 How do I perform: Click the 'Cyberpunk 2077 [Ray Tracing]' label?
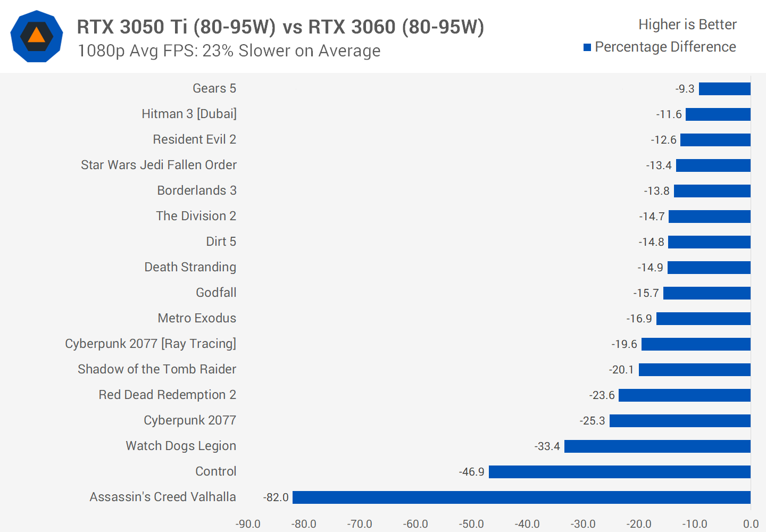click(x=151, y=344)
